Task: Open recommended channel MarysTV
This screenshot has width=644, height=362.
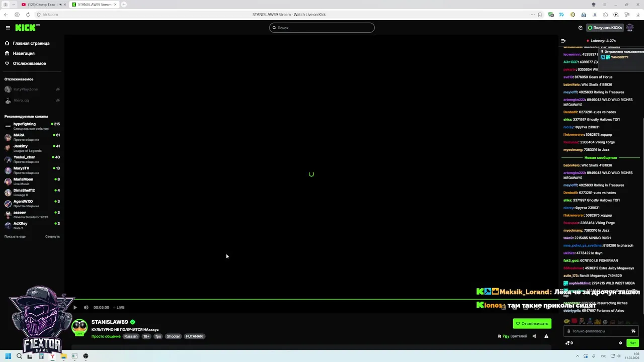Action: point(32,170)
